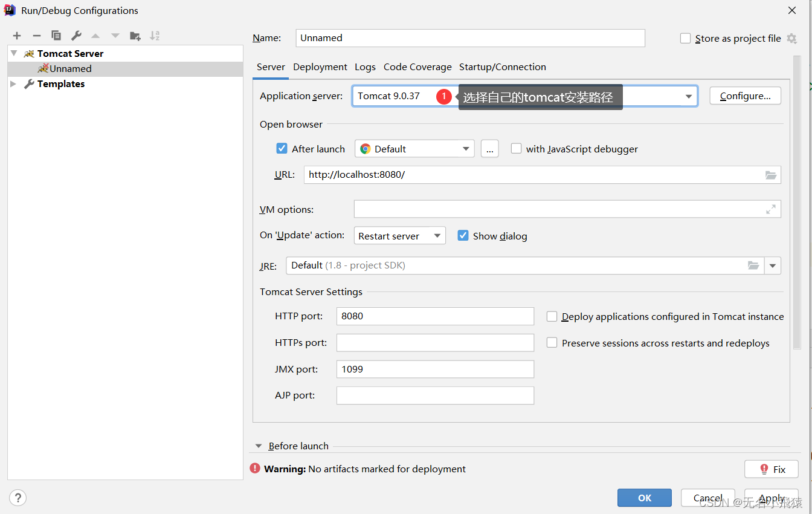Check Preserve sessions across restarts and redeploys

click(552, 342)
